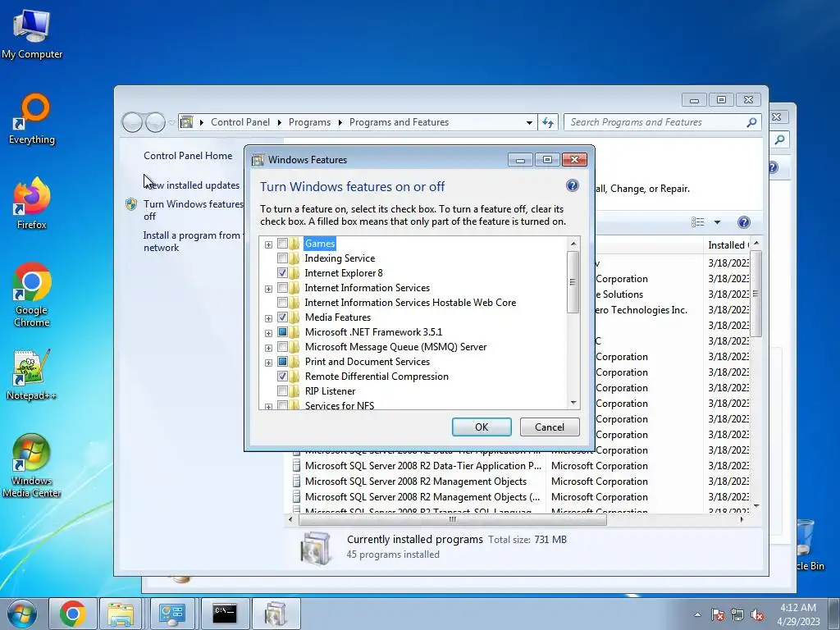Select the Google Chrome desktop shortcut
This screenshot has width=840, height=630.
[x=32, y=294]
